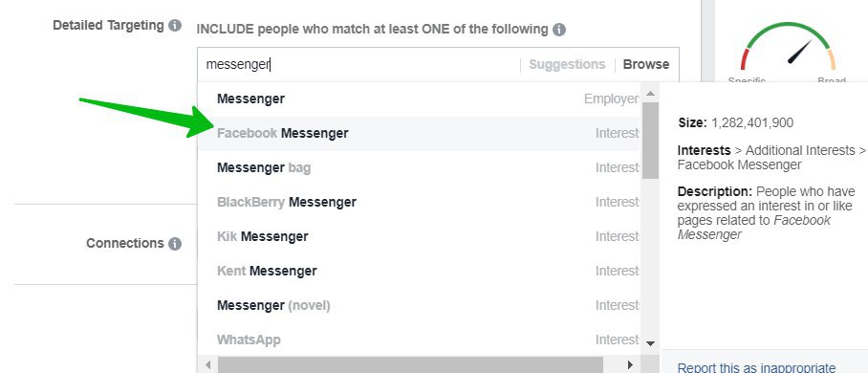
Task: Open the Browse targeting options
Action: point(646,64)
